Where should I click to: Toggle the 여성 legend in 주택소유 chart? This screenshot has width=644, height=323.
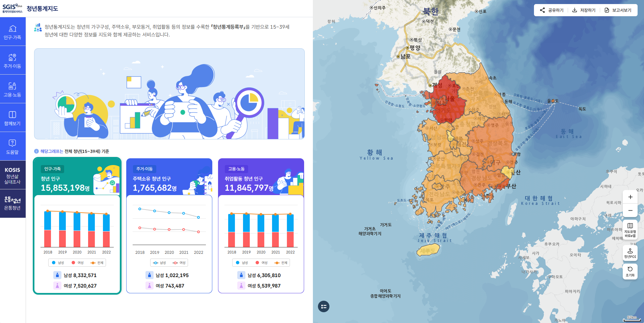(x=179, y=263)
